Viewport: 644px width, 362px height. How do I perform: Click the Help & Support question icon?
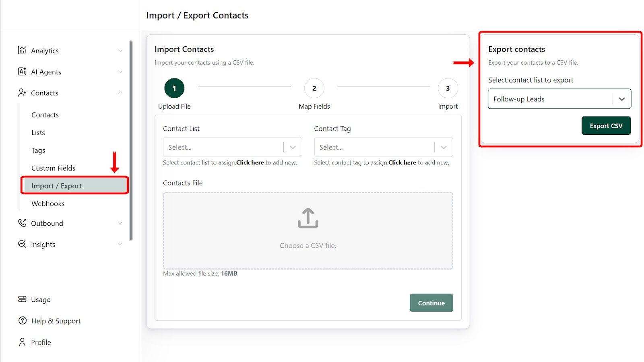[23, 321]
